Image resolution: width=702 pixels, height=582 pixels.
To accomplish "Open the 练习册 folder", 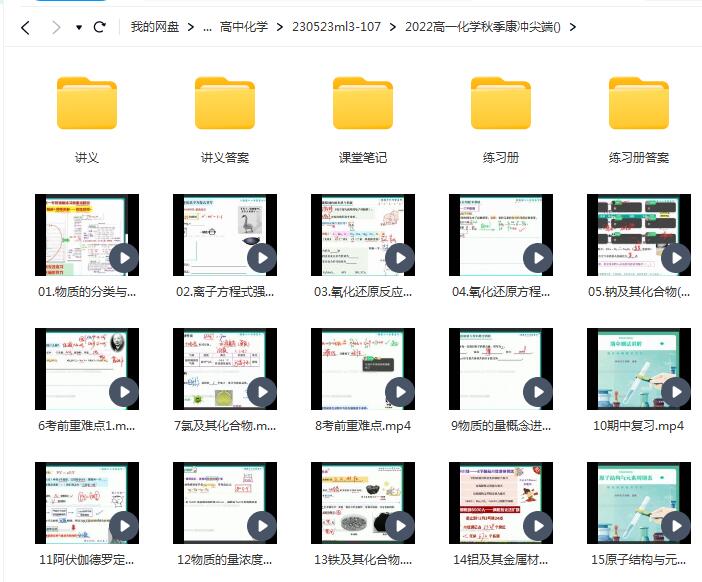I will point(501,103).
